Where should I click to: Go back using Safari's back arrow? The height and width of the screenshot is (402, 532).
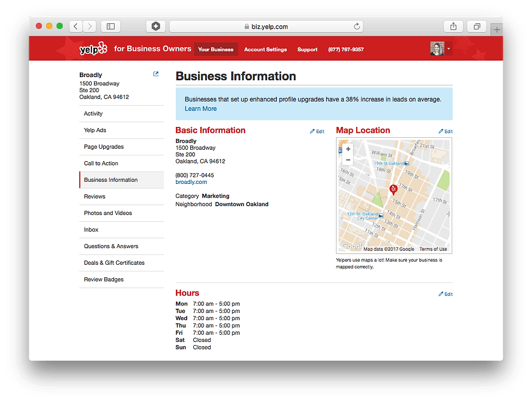coord(76,27)
